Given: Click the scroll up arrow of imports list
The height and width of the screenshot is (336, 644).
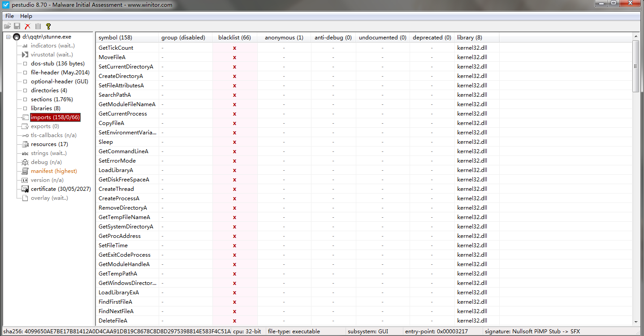Looking at the screenshot, I should tap(635, 36).
